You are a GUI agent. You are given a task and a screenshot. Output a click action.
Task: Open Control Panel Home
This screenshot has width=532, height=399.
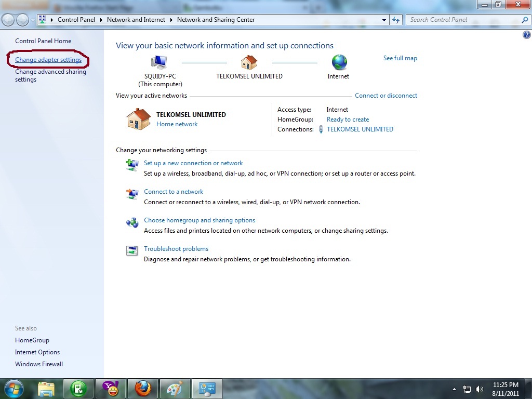click(43, 41)
